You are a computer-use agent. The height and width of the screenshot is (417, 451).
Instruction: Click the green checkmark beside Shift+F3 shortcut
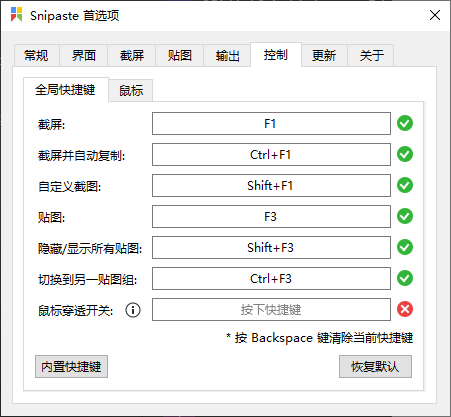[405, 247]
